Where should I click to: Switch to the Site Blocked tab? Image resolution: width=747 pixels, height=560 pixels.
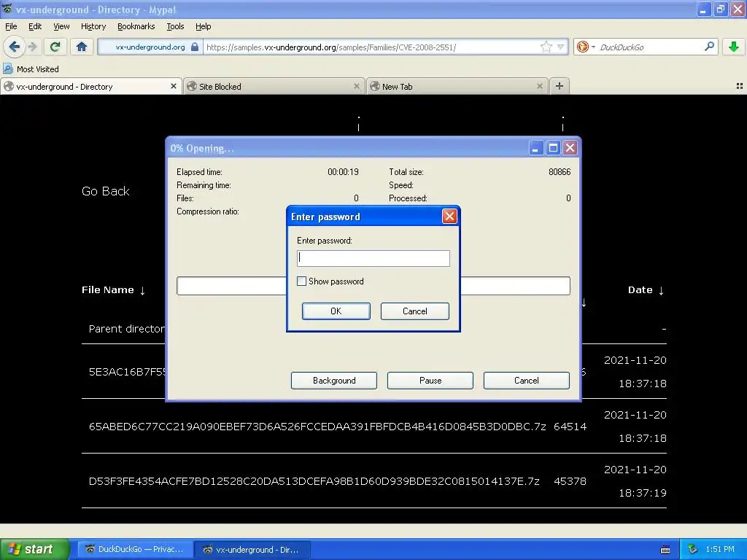[x=274, y=86]
